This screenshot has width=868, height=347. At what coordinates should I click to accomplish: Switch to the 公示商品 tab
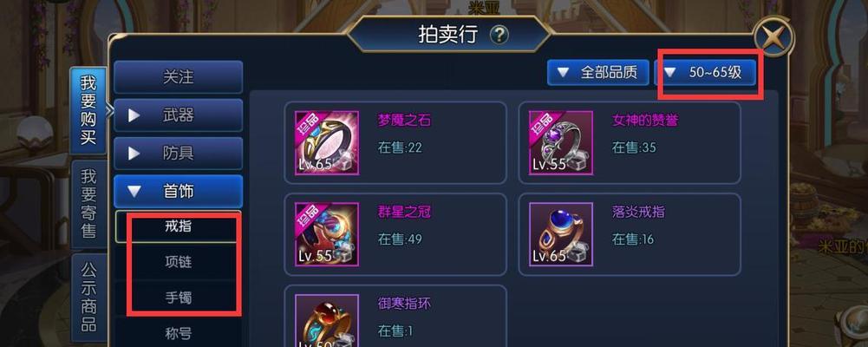[x=88, y=298]
